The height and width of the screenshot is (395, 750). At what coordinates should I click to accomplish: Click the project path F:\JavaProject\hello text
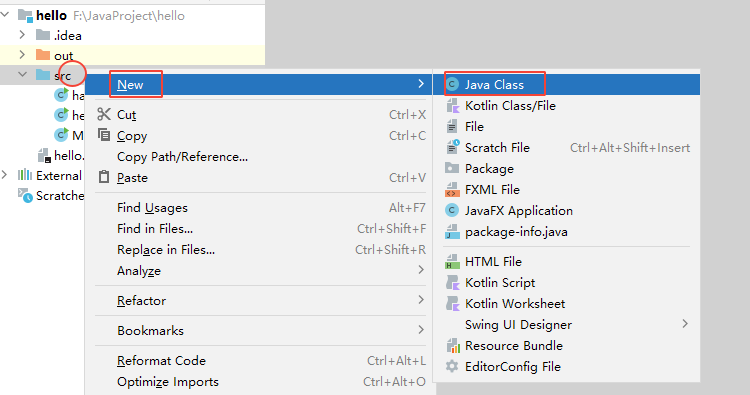click(129, 16)
